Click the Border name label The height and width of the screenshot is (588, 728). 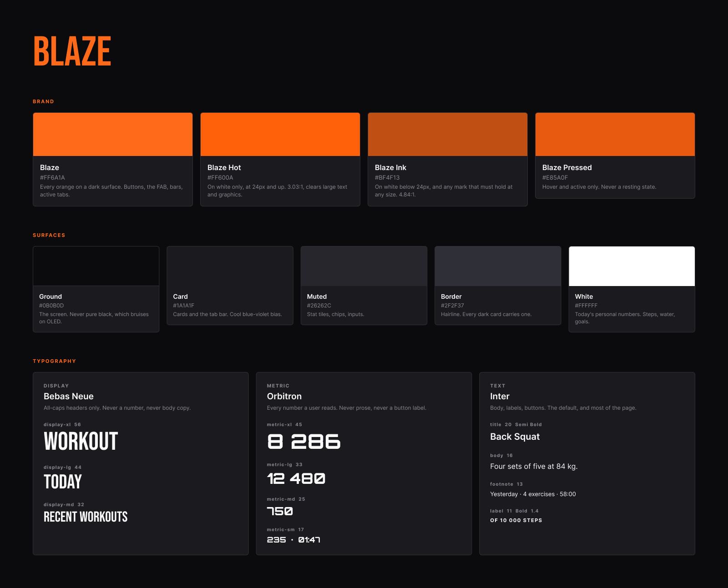[x=451, y=297]
